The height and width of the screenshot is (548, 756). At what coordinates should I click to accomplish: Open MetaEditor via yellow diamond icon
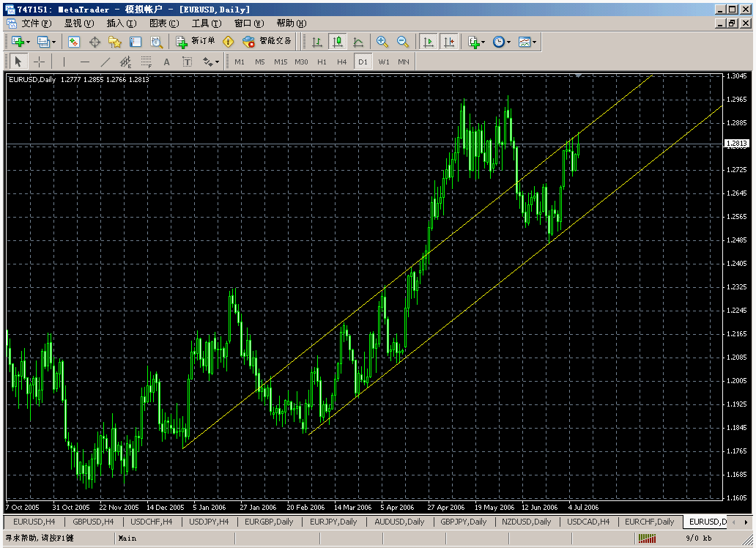(228, 42)
